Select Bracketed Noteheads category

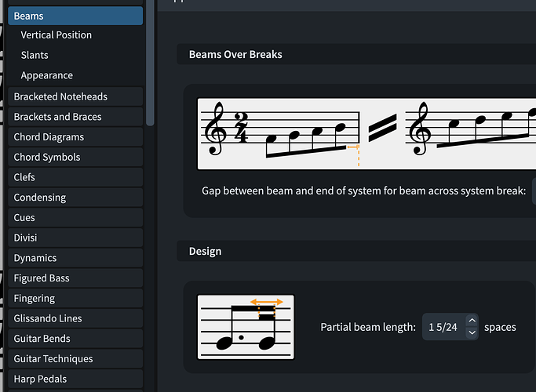coord(60,96)
